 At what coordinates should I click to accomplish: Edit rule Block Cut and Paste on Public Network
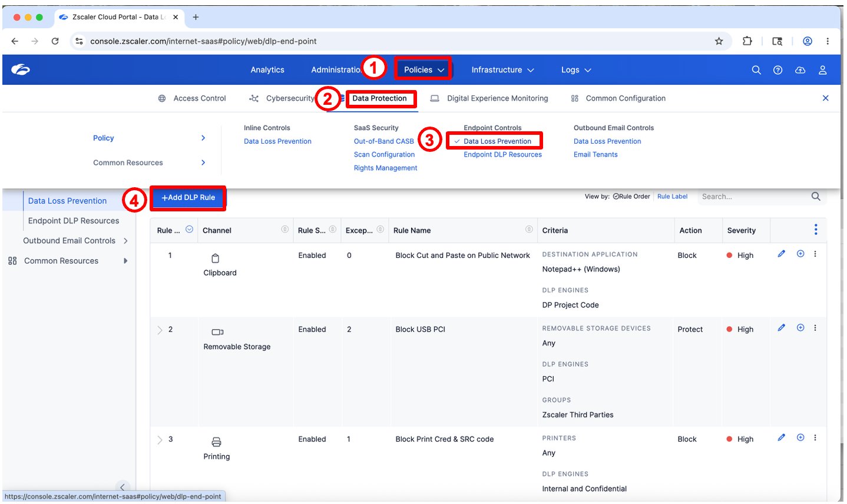coord(782,254)
